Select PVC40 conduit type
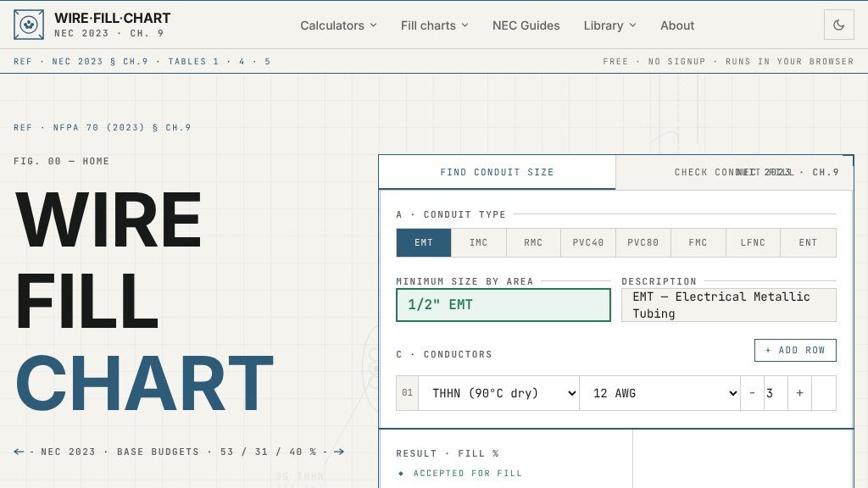Screen dimensions: 868x488 [x=588, y=242]
